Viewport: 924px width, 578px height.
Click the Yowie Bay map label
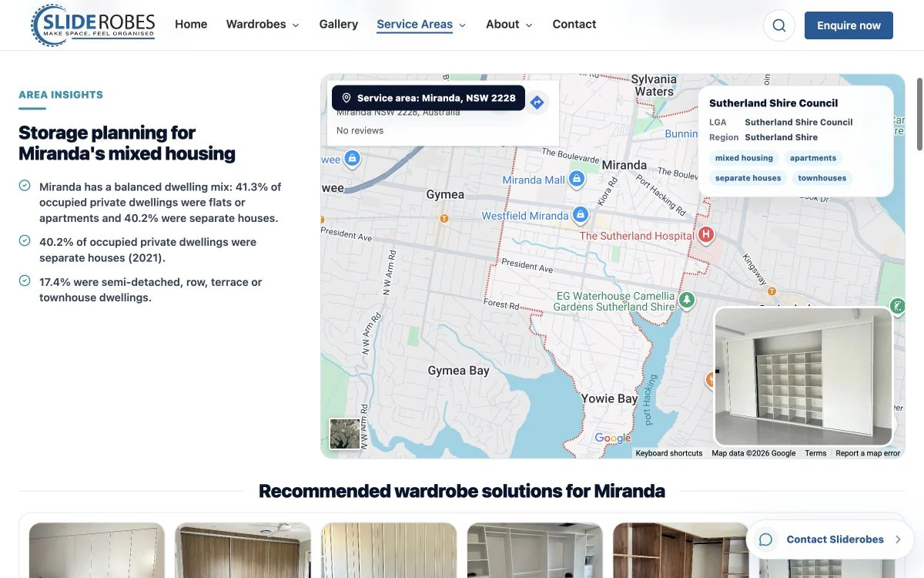click(x=609, y=398)
